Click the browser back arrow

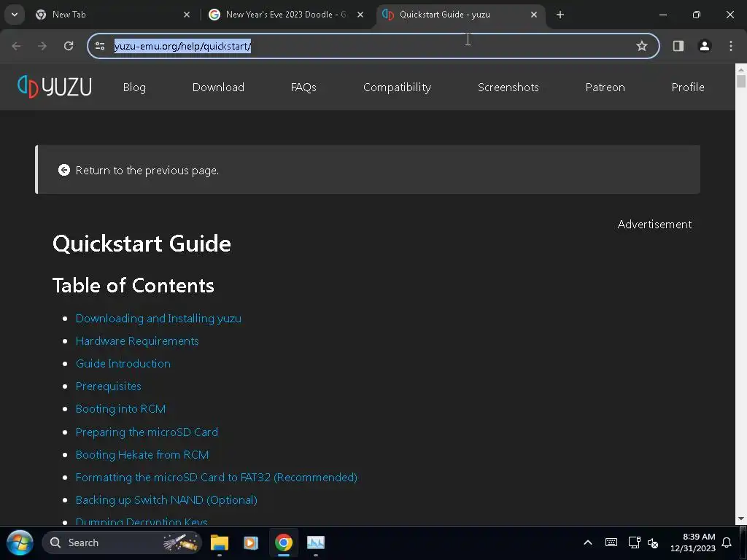(16, 46)
